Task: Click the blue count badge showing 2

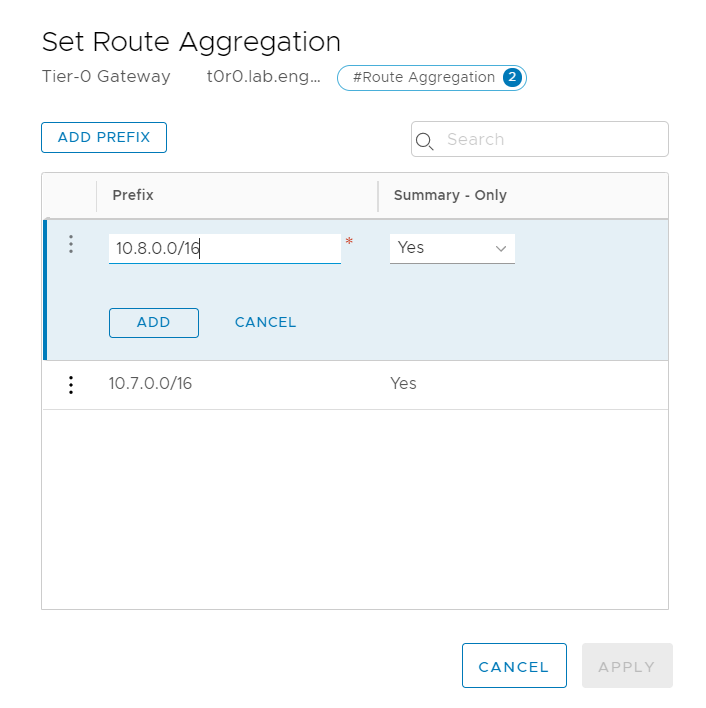Action: click(x=512, y=78)
